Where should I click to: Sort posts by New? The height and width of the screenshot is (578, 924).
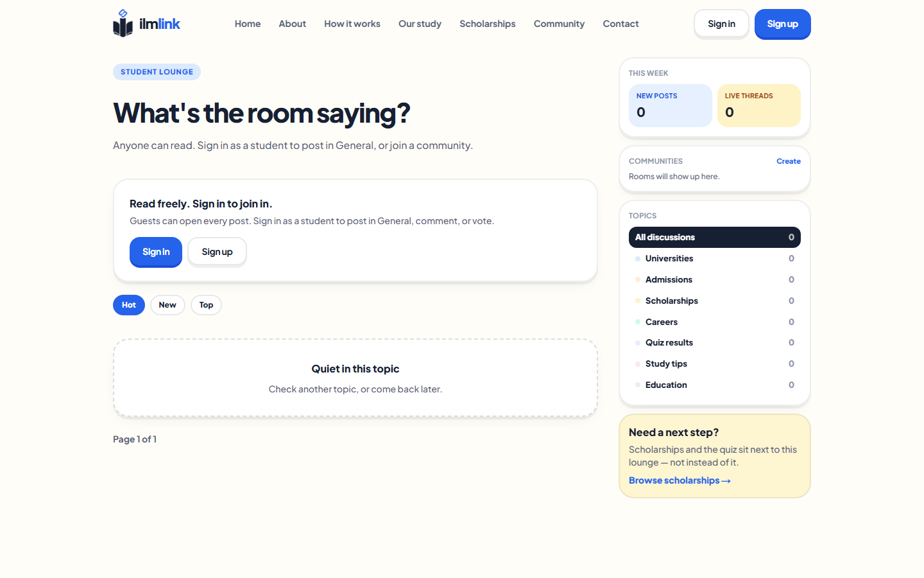(x=167, y=305)
